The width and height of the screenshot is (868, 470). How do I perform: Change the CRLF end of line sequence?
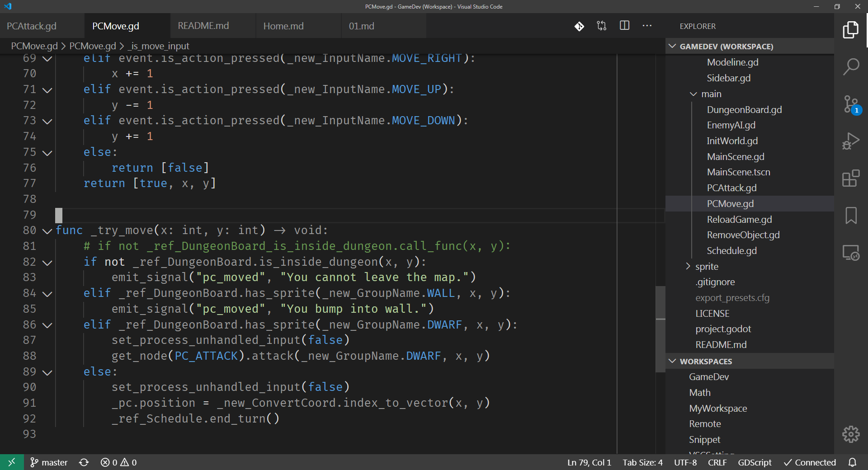click(717, 462)
